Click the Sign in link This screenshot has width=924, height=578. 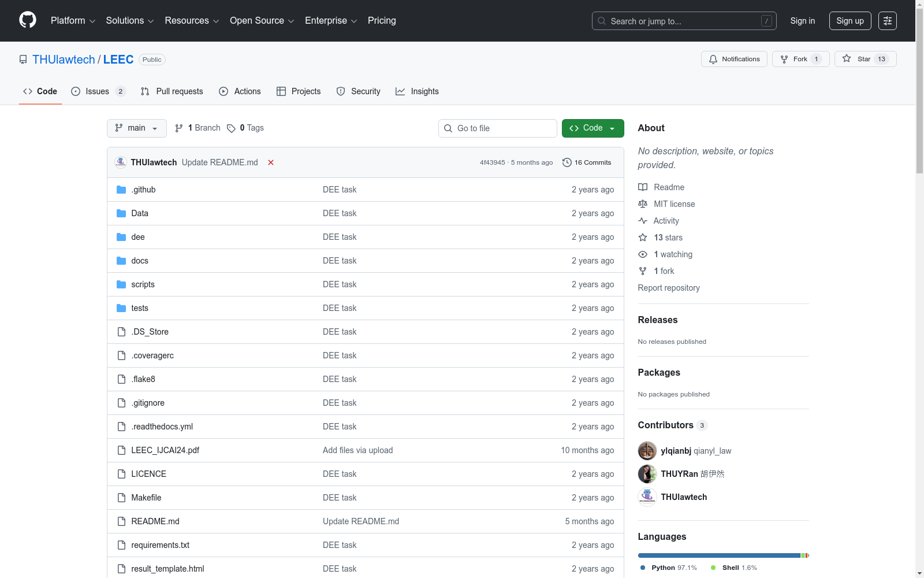click(803, 21)
